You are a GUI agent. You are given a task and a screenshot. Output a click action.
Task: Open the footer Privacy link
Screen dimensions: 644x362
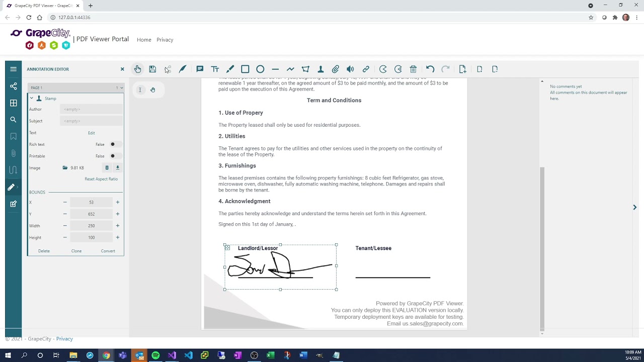pyautogui.click(x=64, y=339)
